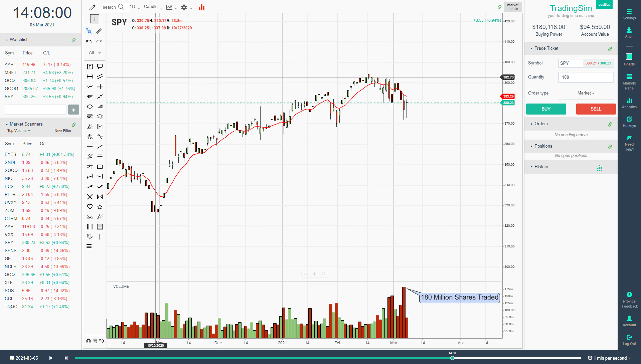This screenshot has height=364, width=641.
Task: Select the text annotation tool
Action: tap(90, 66)
